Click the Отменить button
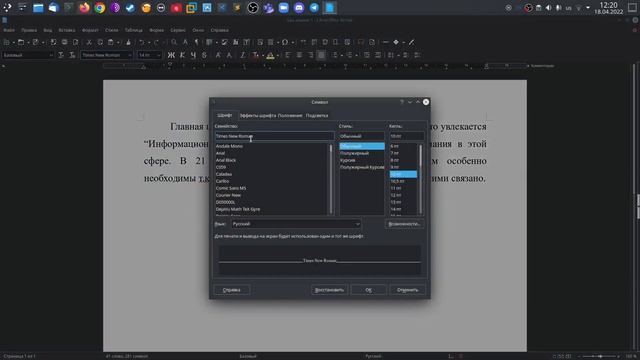 (407, 290)
